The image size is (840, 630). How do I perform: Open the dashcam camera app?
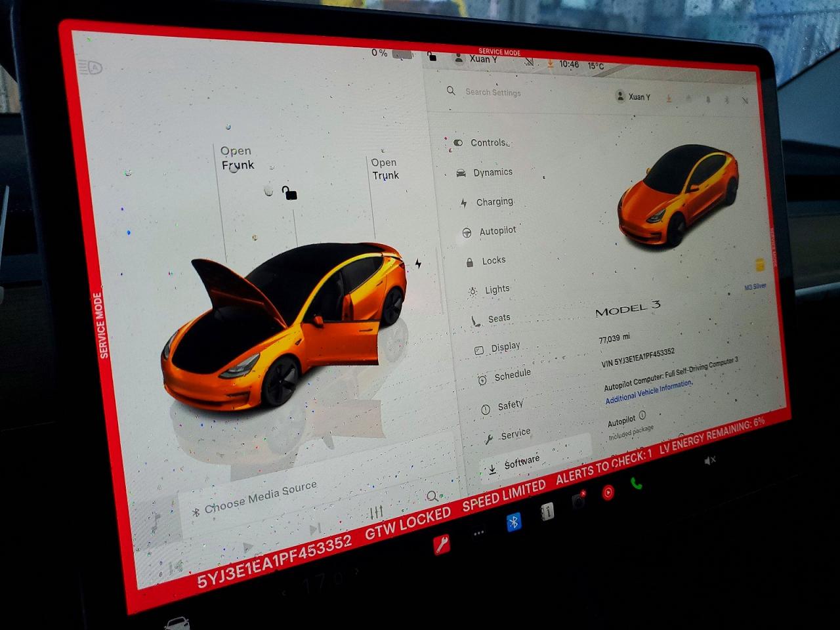point(578,501)
